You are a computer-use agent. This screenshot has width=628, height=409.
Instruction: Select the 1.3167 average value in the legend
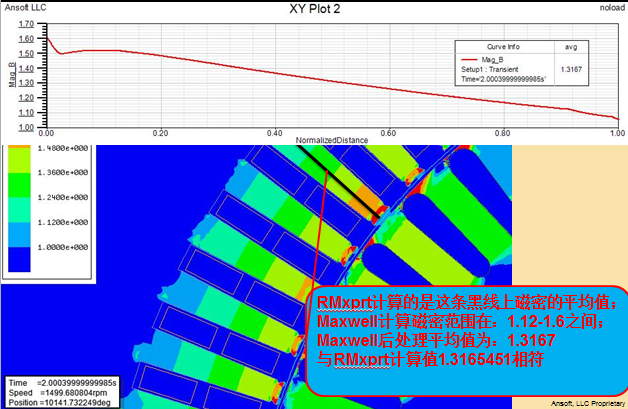571,69
